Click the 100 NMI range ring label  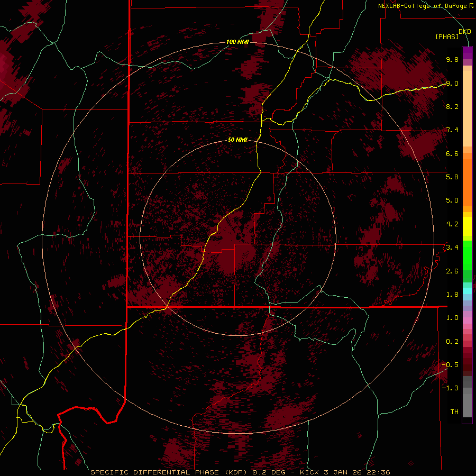tap(237, 42)
